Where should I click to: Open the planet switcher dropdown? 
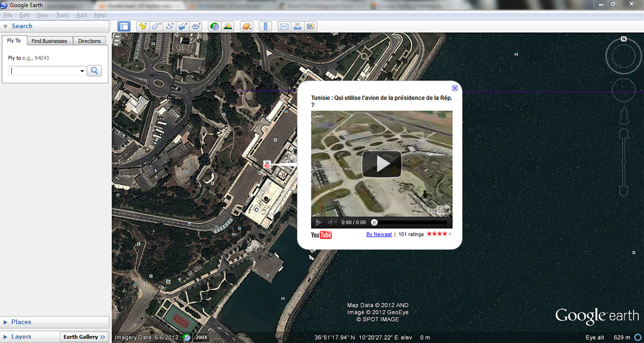[x=246, y=26]
